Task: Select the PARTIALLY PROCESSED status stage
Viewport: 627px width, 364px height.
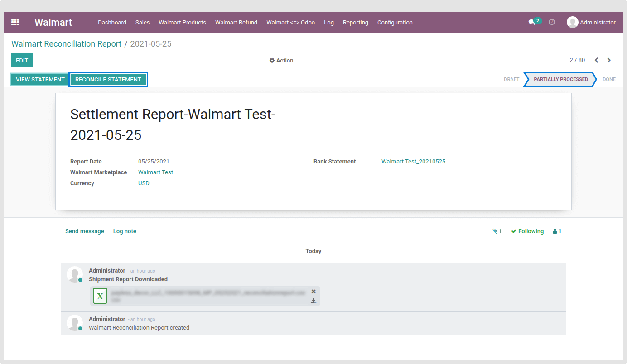Action: pyautogui.click(x=561, y=79)
